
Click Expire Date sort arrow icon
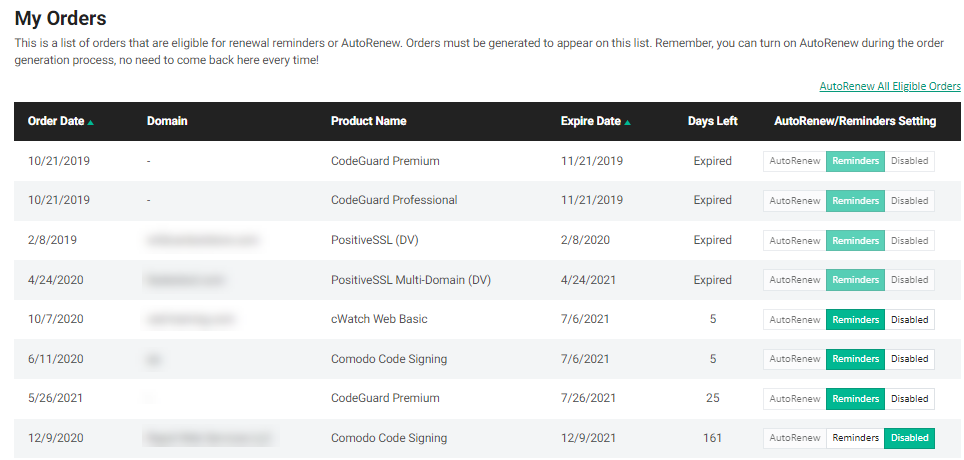[627, 122]
